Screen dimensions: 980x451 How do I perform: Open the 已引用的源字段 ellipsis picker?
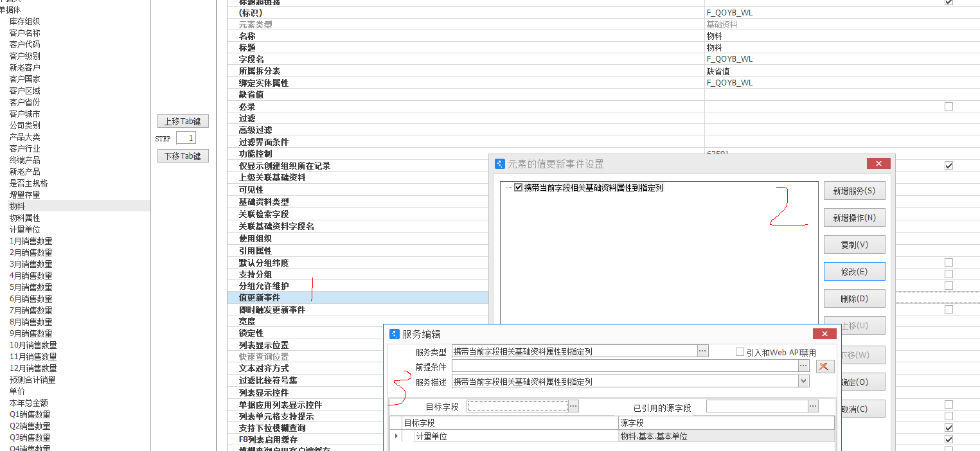(813, 406)
